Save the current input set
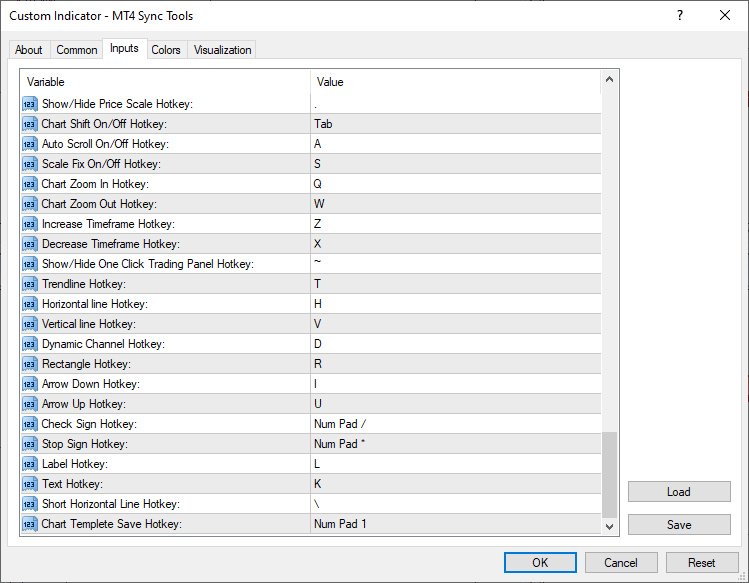The height and width of the screenshot is (583, 749). [679, 525]
